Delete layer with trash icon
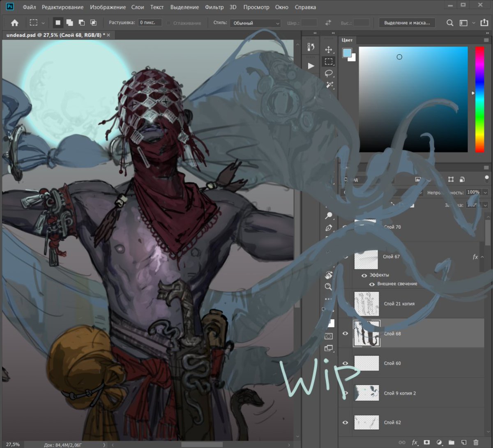Screen dimensions: 493x448 476,442
